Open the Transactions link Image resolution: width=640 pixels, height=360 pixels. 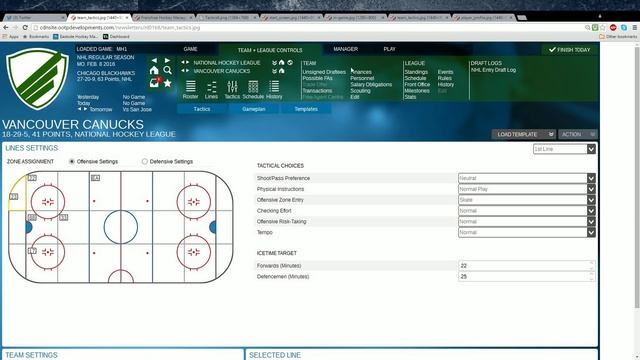click(317, 91)
